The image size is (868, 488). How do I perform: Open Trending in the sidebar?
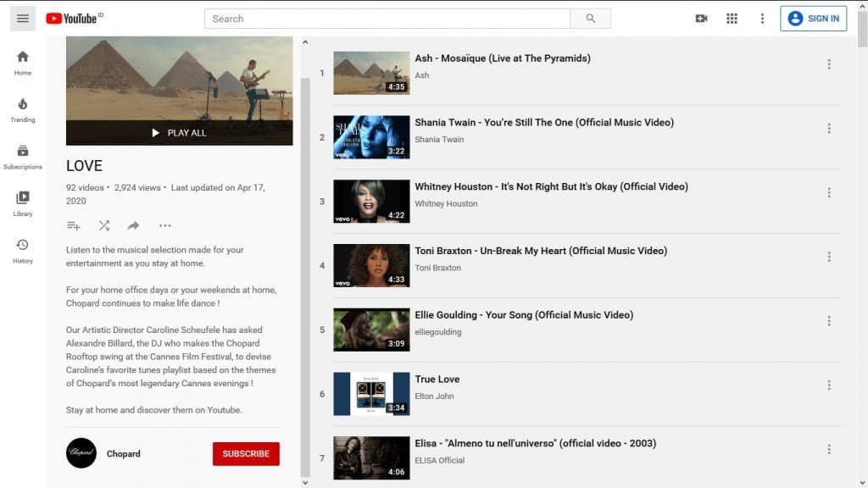pos(23,110)
